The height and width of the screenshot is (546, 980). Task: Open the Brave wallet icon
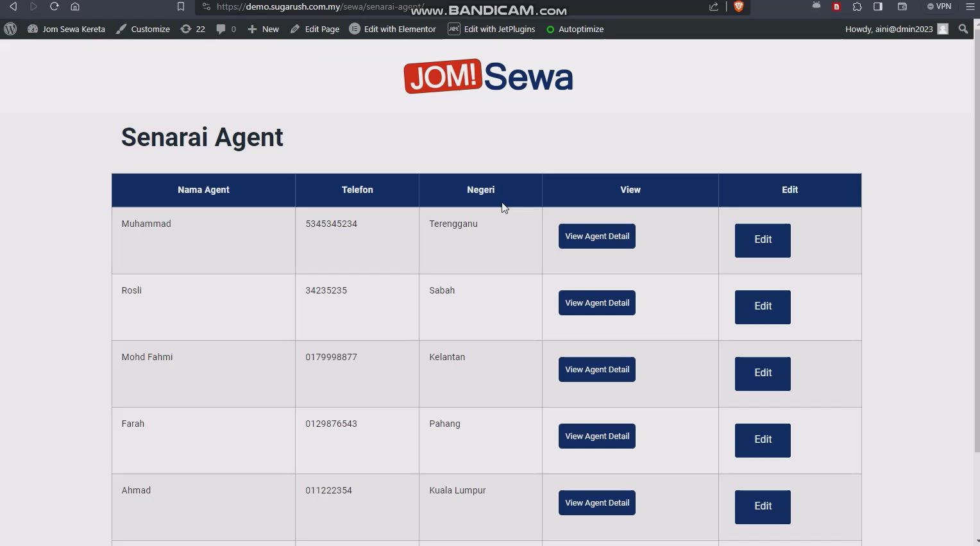click(x=902, y=7)
